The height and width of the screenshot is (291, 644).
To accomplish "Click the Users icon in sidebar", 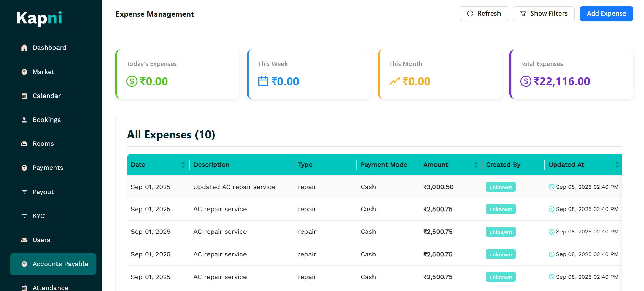I will pos(24,240).
